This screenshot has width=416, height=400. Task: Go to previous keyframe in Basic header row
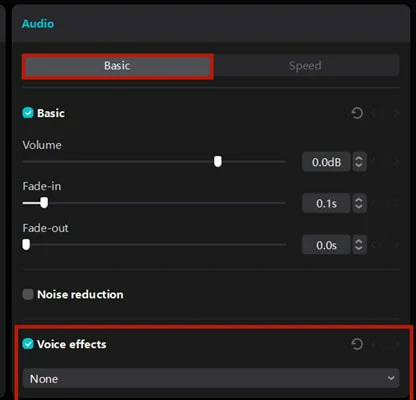pos(373,113)
